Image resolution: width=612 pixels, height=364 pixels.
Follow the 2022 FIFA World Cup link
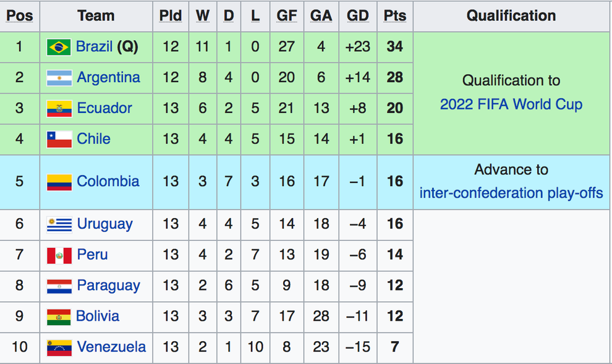pos(511,104)
